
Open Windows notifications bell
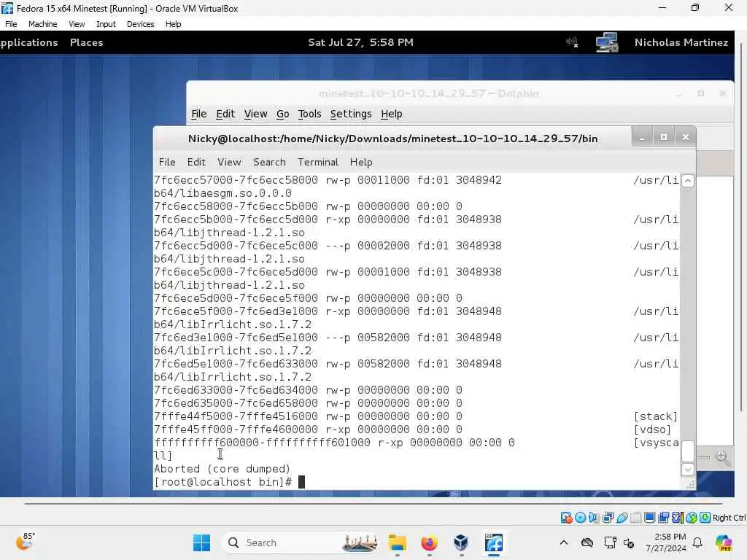pos(697,542)
